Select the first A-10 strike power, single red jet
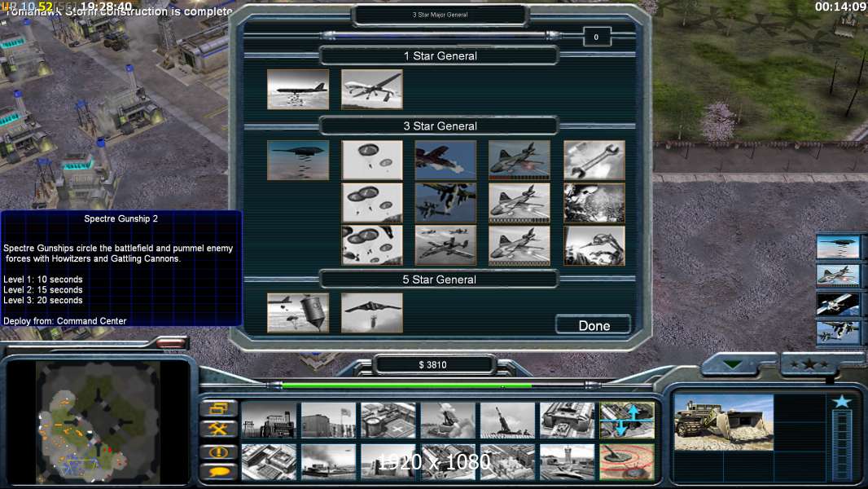Screen dimensions: 868x489 coord(445,160)
